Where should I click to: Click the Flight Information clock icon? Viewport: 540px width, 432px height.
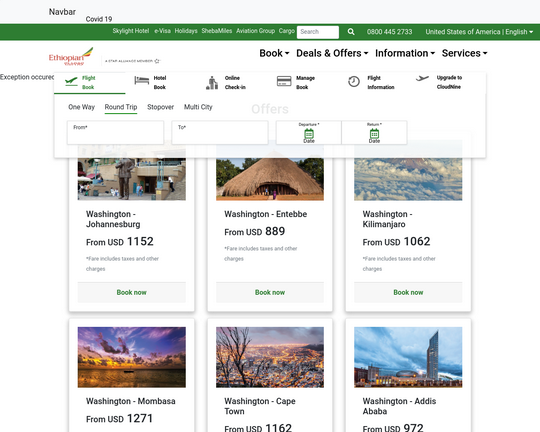[354, 82]
